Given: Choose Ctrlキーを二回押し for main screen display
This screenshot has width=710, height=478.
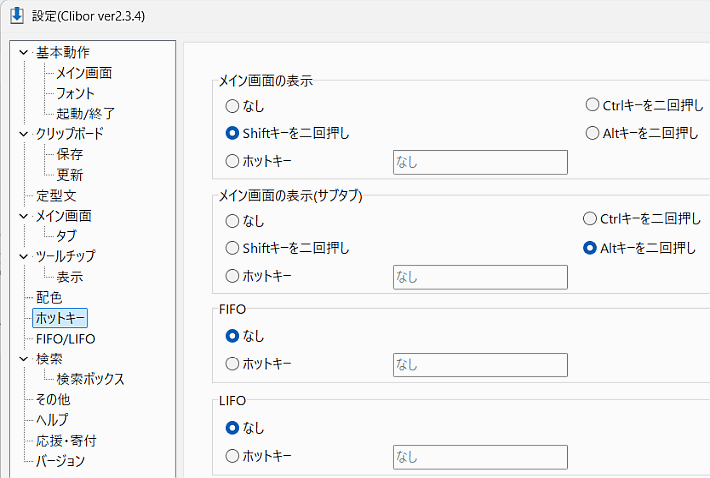Looking at the screenshot, I should 593,105.
